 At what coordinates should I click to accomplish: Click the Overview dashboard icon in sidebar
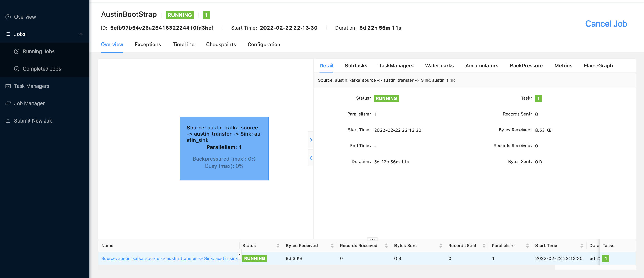tap(8, 17)
